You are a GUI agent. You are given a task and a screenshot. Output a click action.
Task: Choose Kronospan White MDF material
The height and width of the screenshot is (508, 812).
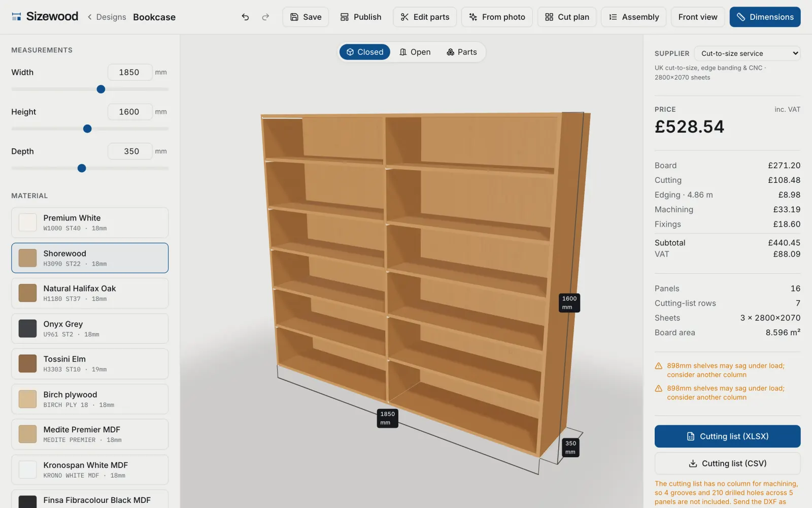(x=90, y=470)
